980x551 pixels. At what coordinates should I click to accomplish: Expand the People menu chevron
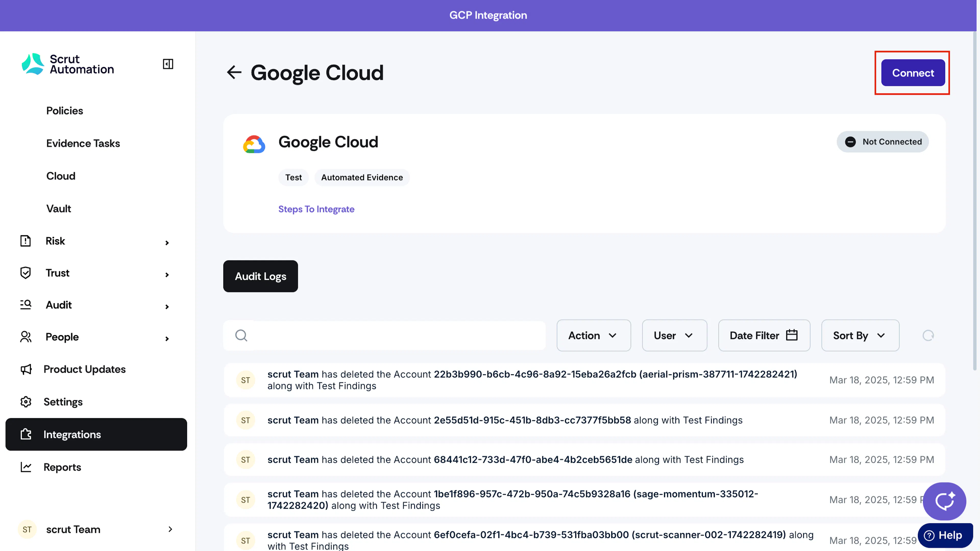167,339
